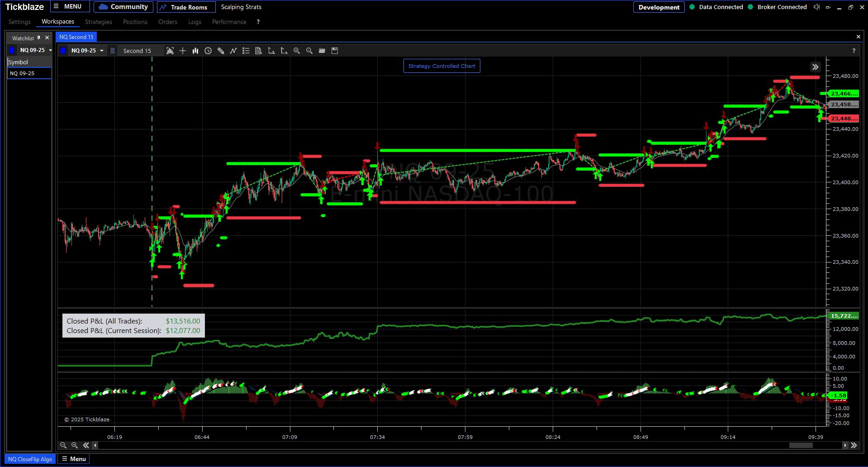The width and height of the screenshot is (868, 467).
Task: Click the Community button
Action: (x=123, y=7)
